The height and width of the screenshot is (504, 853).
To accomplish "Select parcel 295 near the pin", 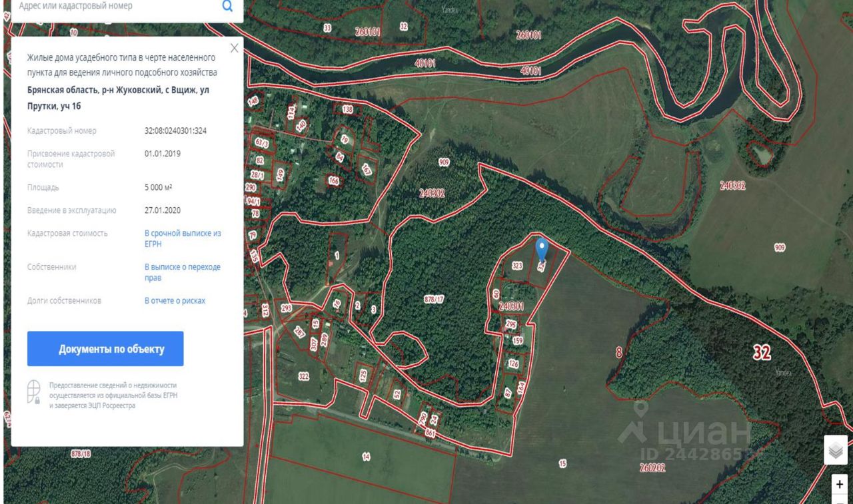I will pyautogui.click(x=511, y=324).
